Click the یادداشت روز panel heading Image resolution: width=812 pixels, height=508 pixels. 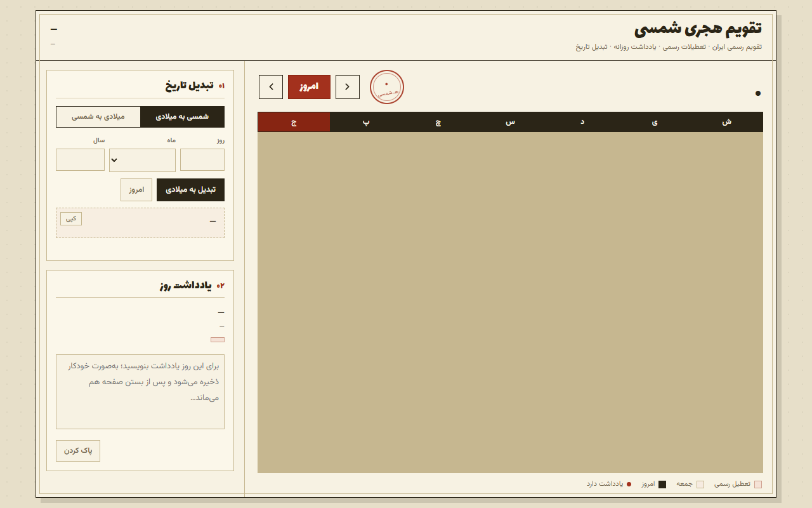[x=186, y=286]
